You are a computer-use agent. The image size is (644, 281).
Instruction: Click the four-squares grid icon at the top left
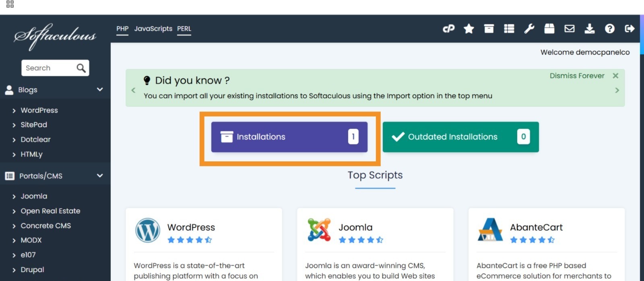point(10,4)
